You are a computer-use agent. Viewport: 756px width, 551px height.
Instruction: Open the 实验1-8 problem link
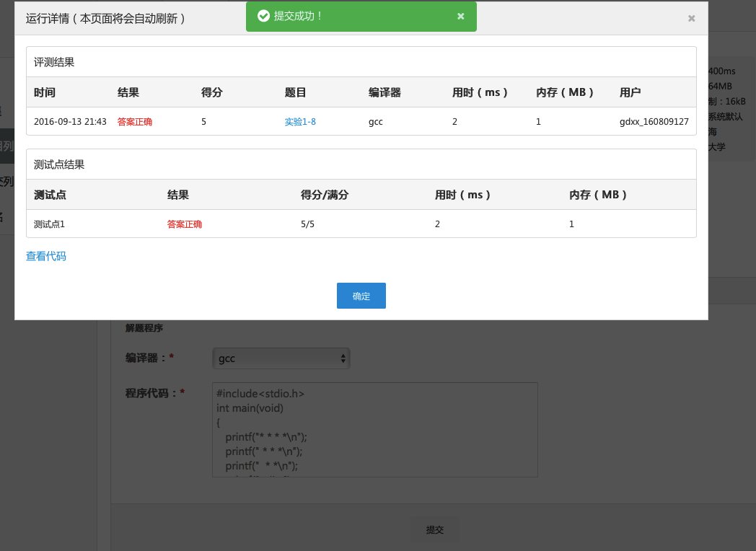click(x=300, y=121)
